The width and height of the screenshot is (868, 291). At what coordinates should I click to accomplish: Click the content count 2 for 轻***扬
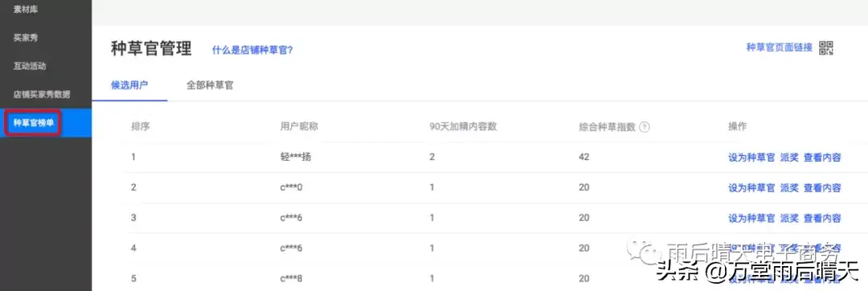432,157
